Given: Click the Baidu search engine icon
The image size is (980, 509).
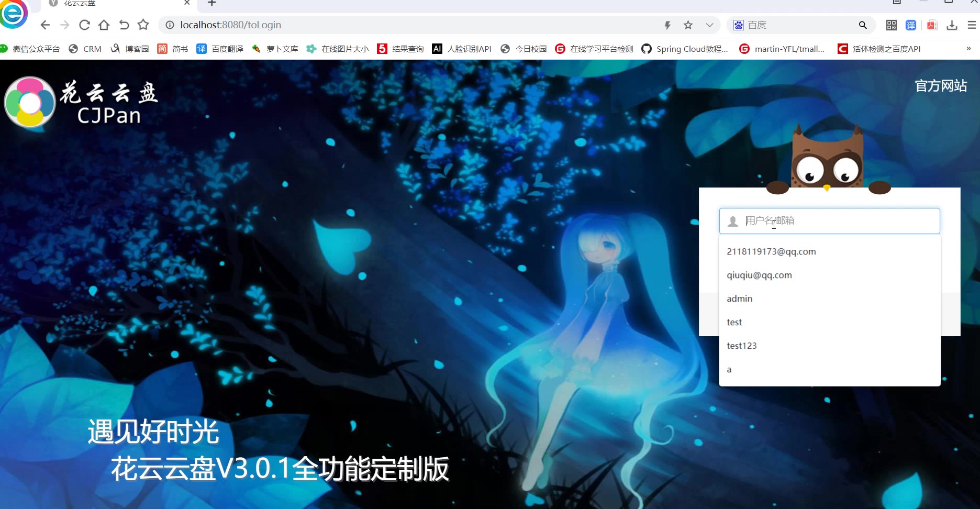Looking at the screenshot, I should pos(738,25).
